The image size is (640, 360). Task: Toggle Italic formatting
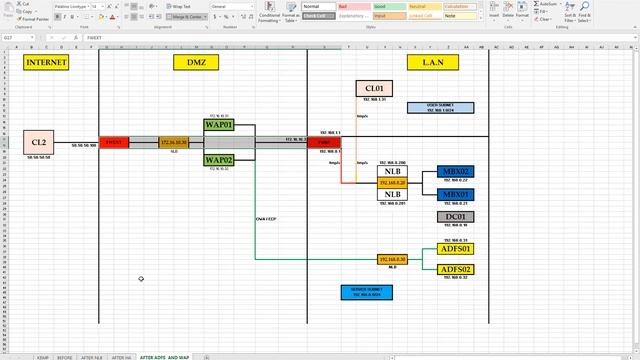click(64, 17)
